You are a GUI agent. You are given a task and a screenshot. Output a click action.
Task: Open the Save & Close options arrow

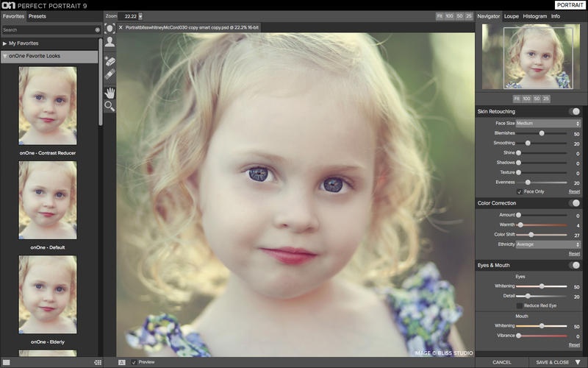pos(578,362)
